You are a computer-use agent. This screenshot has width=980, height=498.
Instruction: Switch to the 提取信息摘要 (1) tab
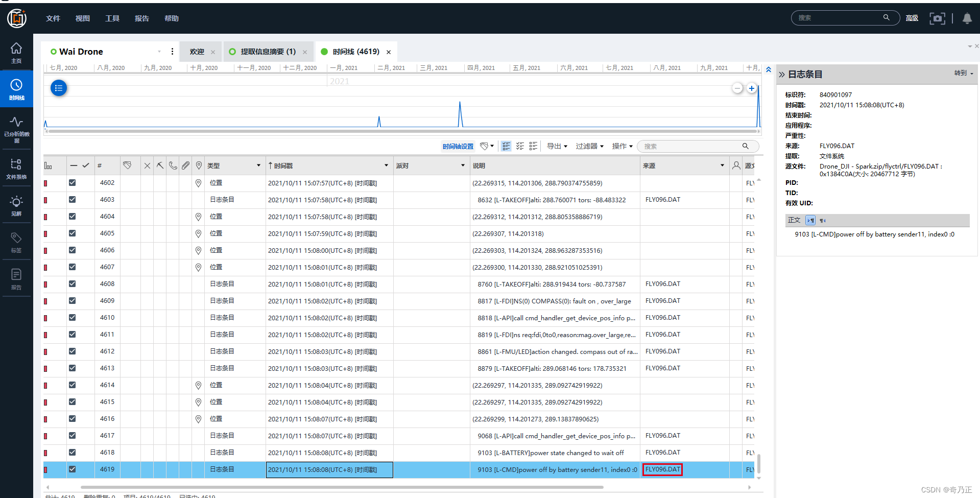268,52
